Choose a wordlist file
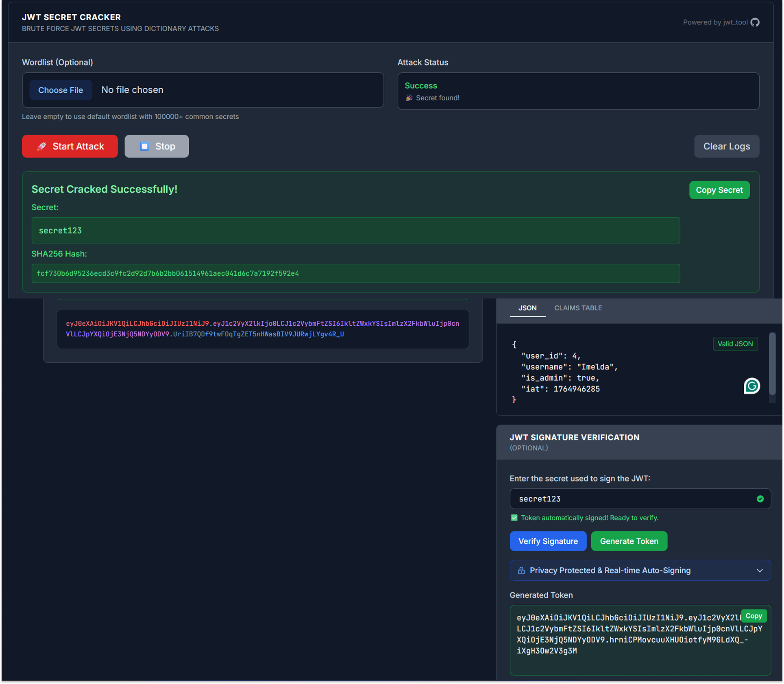 tap(61, 90)
